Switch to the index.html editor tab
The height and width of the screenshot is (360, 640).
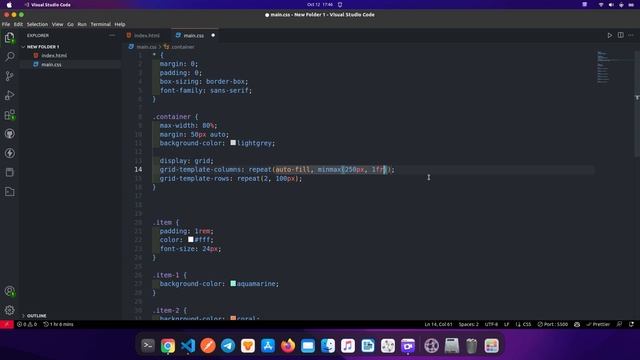click(x=147, y=36)
